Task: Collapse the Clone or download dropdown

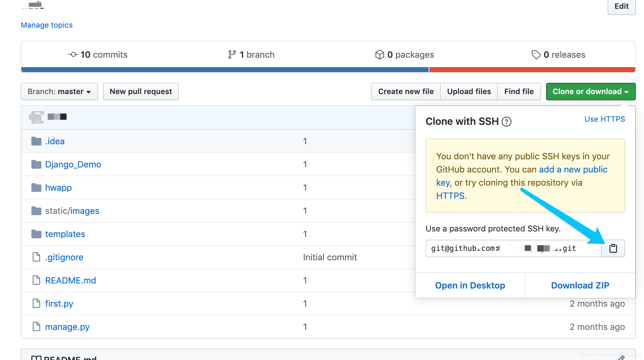Action: (590, 92)
